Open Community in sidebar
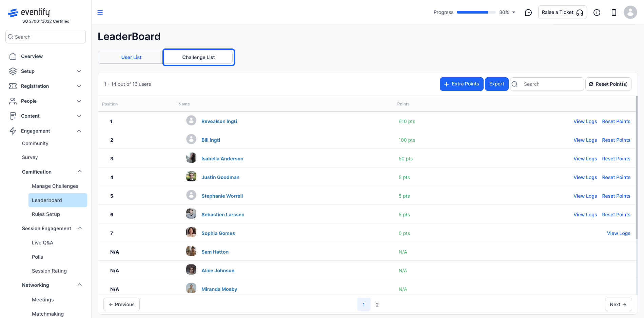 [35, 143]
